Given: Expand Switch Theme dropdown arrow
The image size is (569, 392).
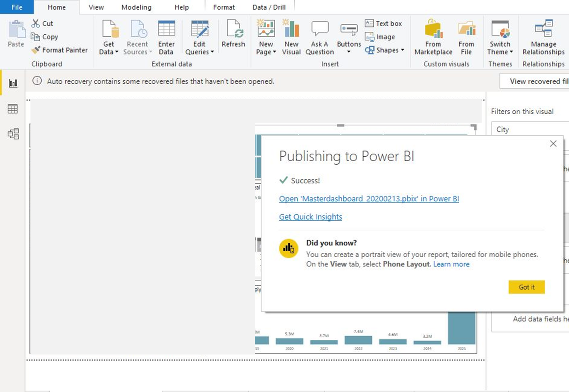Looking at the screenshot, I should pyautogui.click(x=511, y=52).
